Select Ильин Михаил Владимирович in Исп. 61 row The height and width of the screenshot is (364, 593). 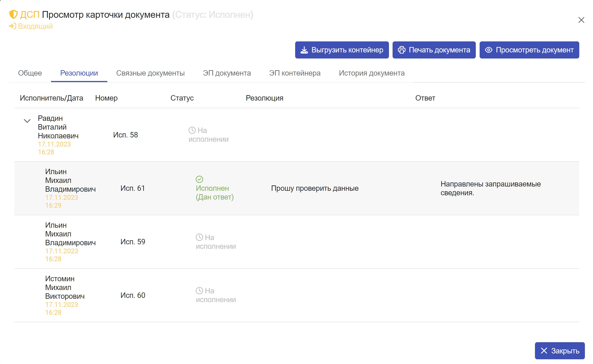click(70, 180)
